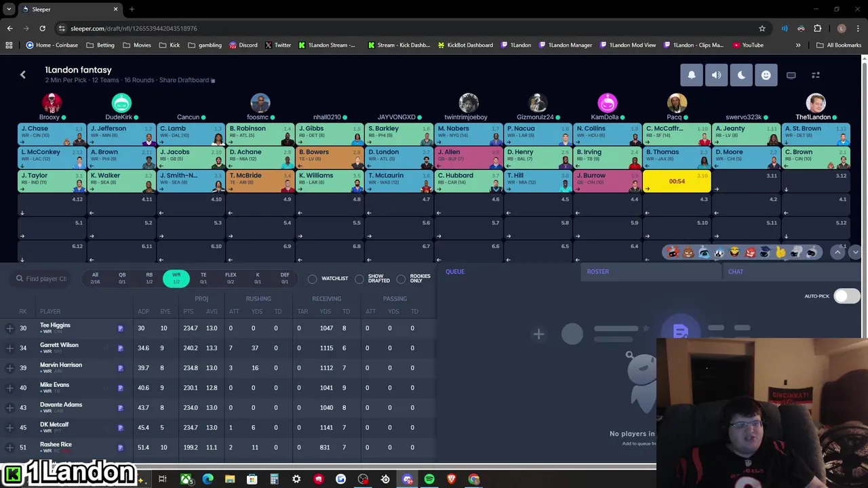Bookmark this page with the star icon
The height and width of the screenshot is (488, 868).
click(x=762, y=28)
